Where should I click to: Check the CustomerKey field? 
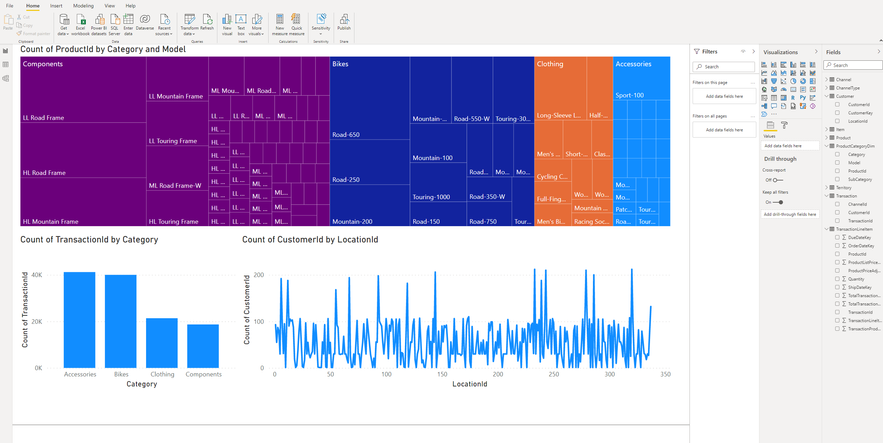[837, 113]
